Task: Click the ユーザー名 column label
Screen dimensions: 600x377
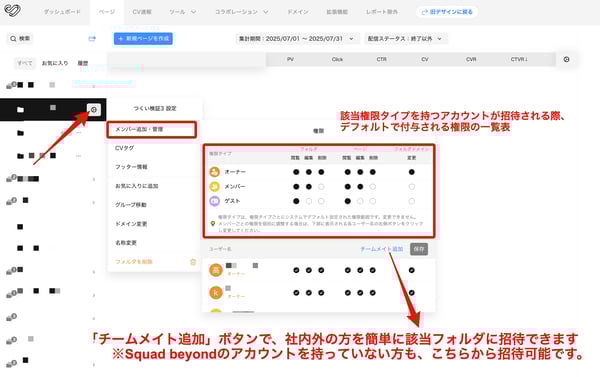Action: point(220,249)
